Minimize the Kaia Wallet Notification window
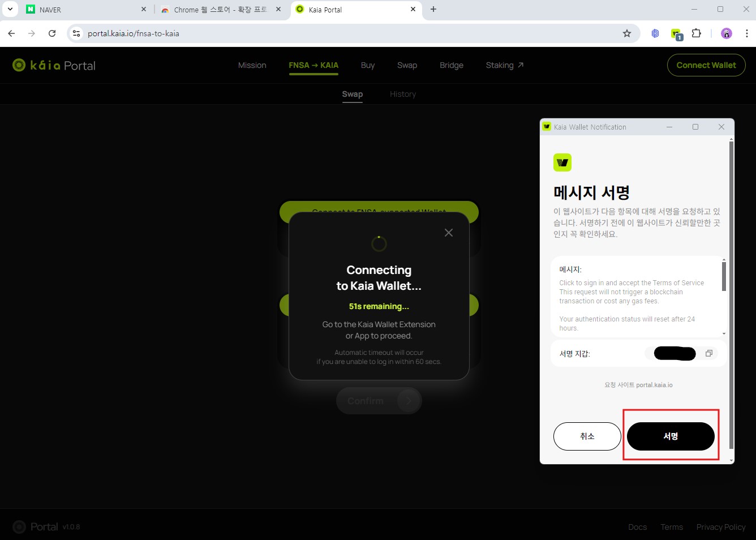756x540 pixels. pyautogui.click(x=669, y=127)
